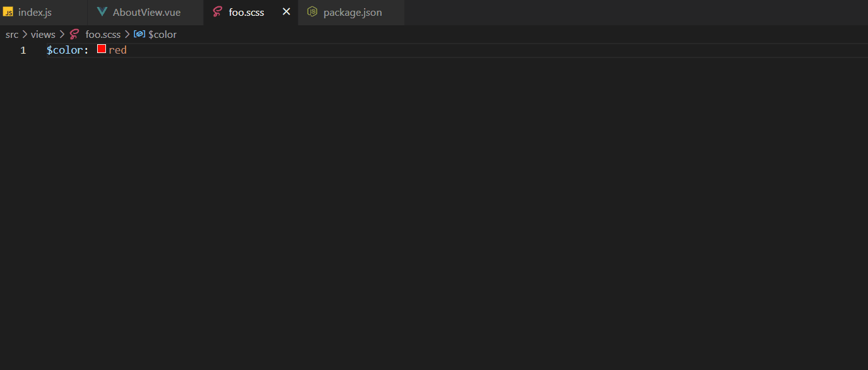Image resolution: width=868 pixels, height=370 pixels.
Task: Click the red color swatch before the word red
Action: [x=101, y=49]
